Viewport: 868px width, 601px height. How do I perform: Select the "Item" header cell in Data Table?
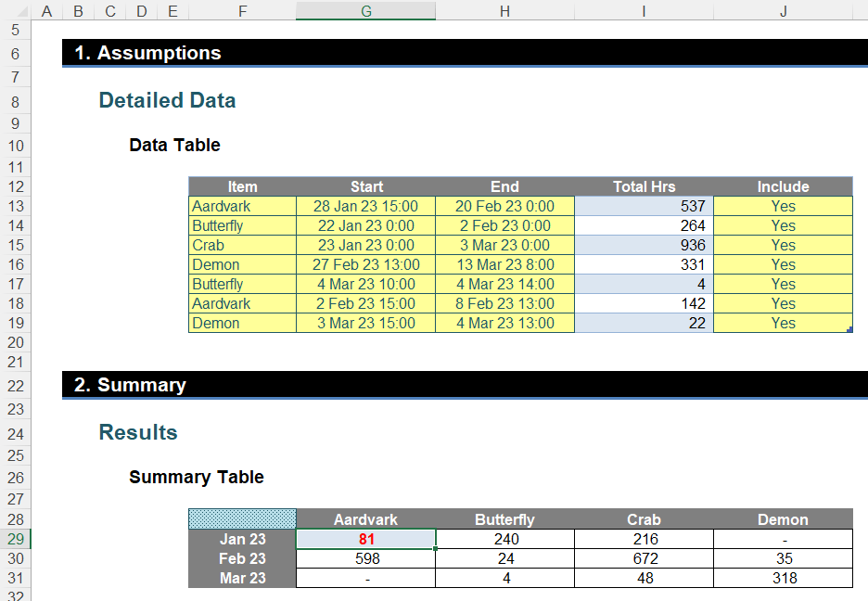tap(242, 186)
